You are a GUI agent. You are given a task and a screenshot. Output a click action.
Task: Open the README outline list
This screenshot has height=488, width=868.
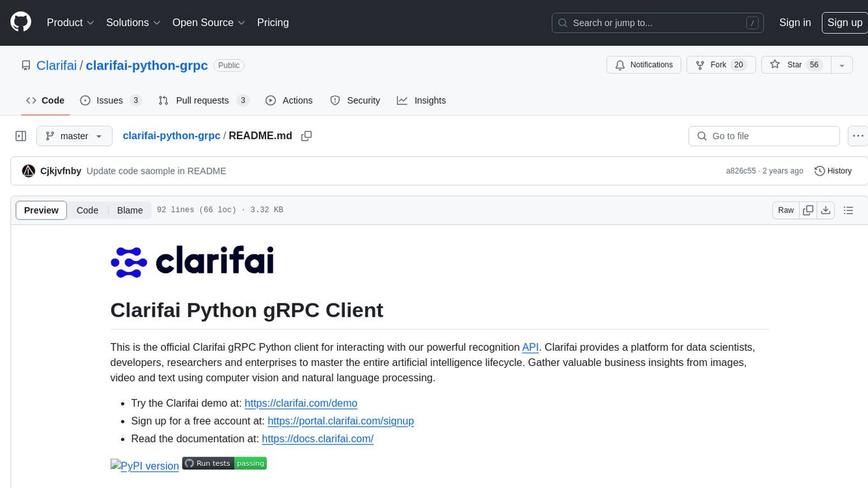tap(848, 210)
